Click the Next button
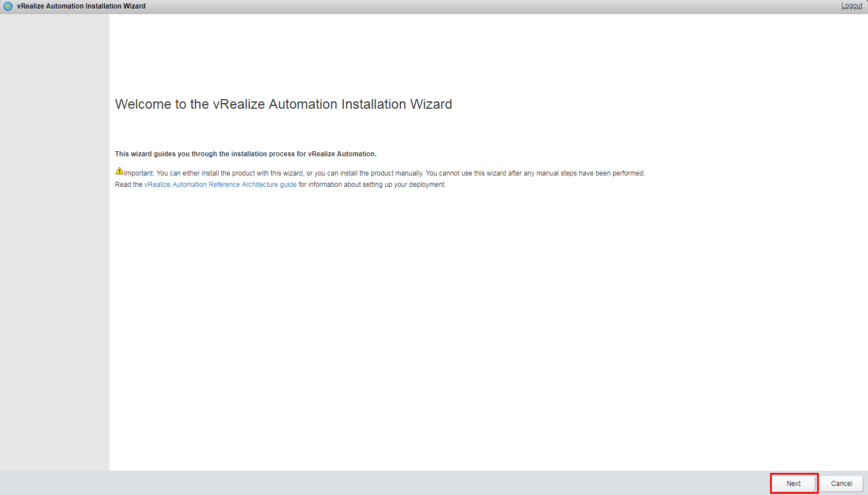The width and height of the screenshot is (868, 495). (x=793, y=484)
